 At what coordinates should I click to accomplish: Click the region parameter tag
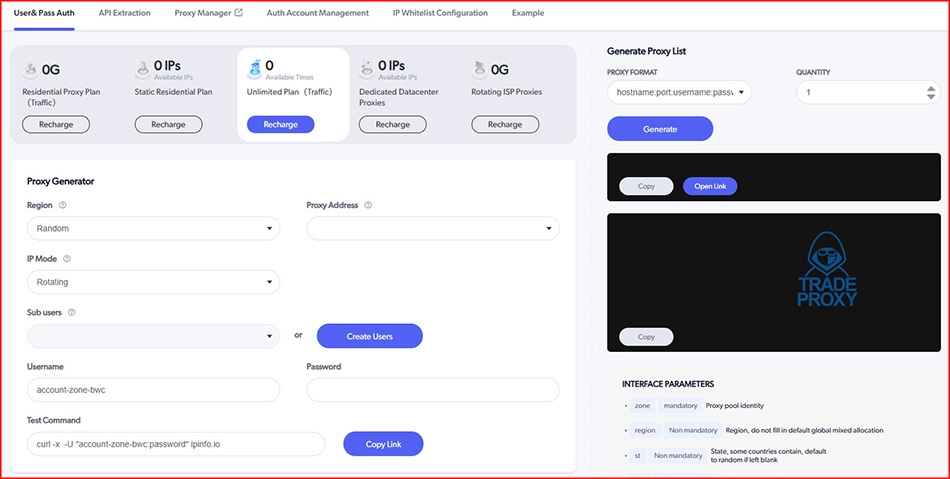[x=645, y=430]
